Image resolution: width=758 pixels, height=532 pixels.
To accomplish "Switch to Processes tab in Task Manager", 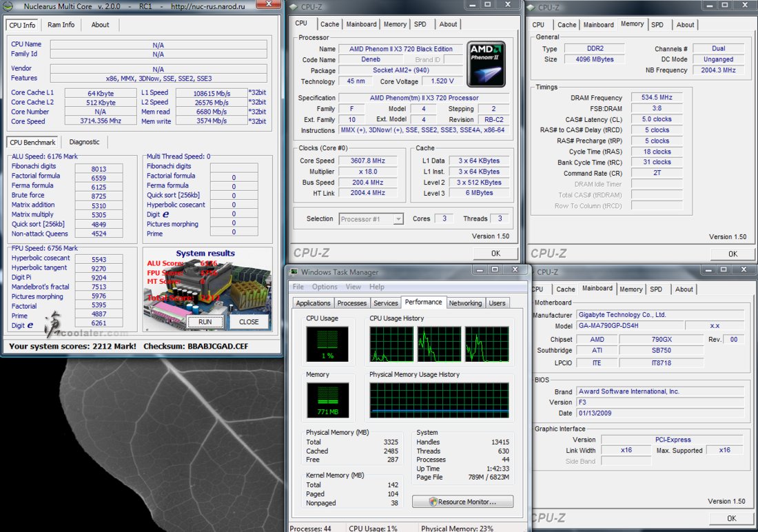I will click(352, 303).
